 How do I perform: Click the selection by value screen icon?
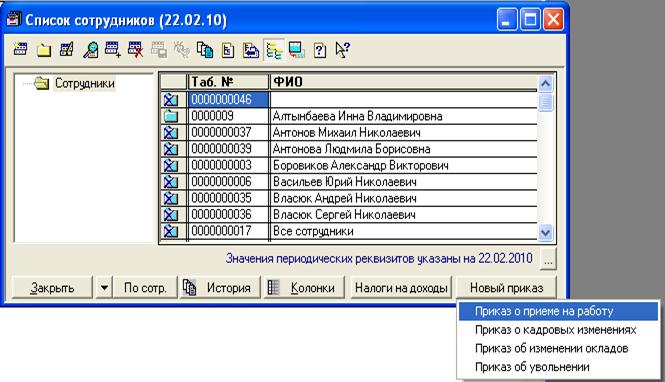[296, 50]
